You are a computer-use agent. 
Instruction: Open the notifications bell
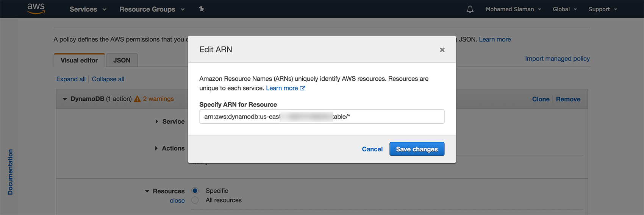pyautogui.click(x=470, y=9)
